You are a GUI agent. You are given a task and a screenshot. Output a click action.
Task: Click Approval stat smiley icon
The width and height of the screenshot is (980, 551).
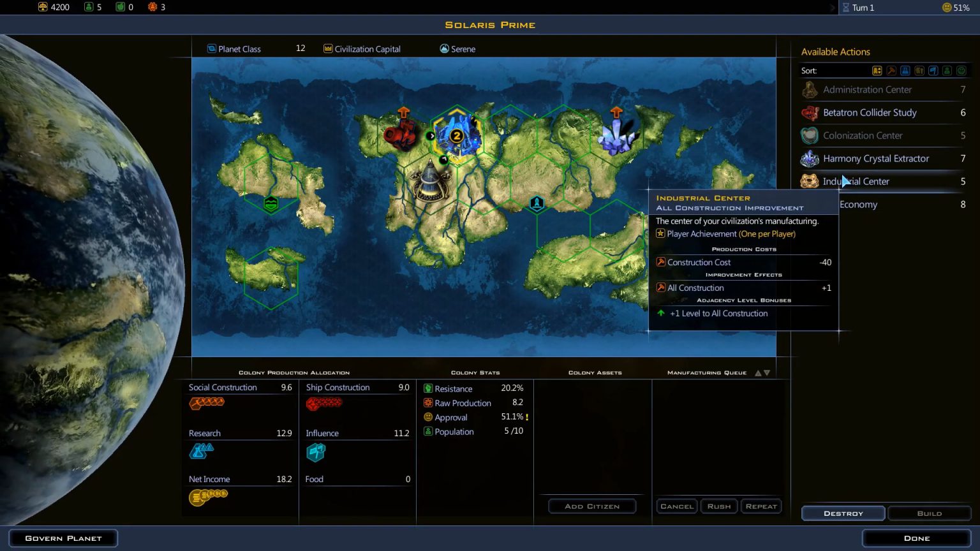click(428, 417)
